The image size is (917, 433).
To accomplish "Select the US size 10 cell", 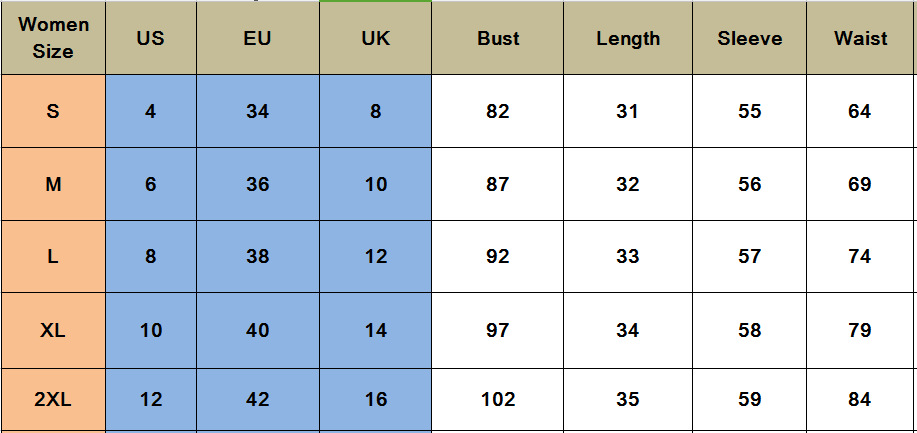I will [x=151, y=330].
